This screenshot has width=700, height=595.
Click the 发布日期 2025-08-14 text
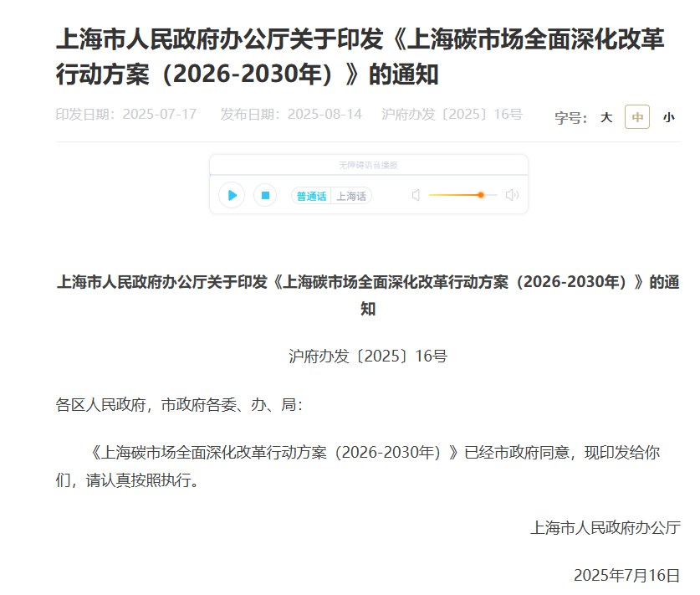coord(291,114)
